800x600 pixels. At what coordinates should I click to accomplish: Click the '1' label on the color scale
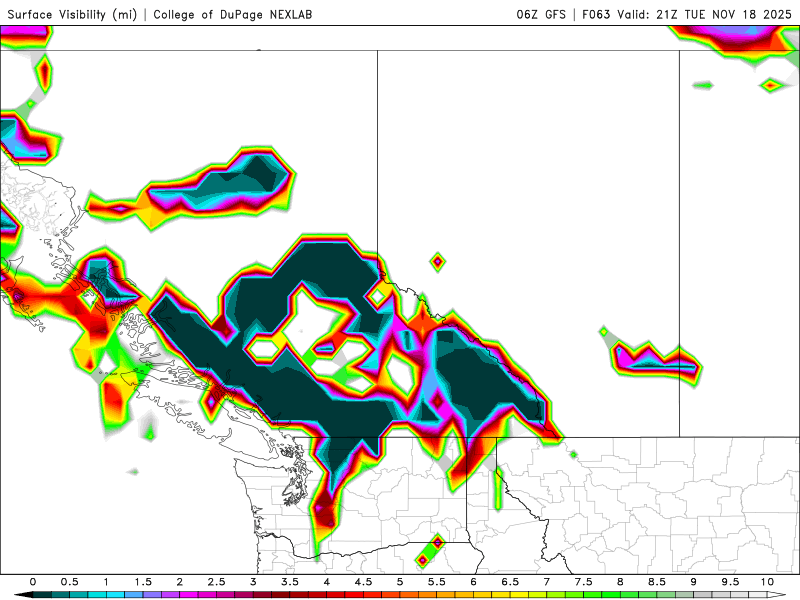tap(106, 582)
